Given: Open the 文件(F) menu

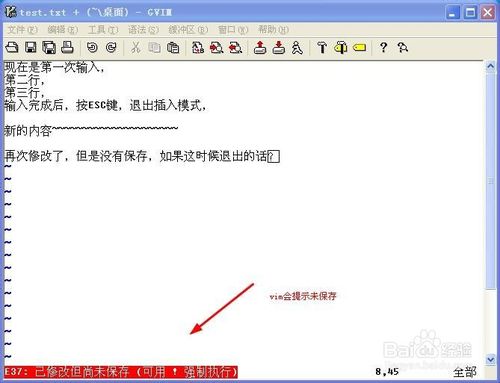Looking at the screenshot, I should [22, 30].
